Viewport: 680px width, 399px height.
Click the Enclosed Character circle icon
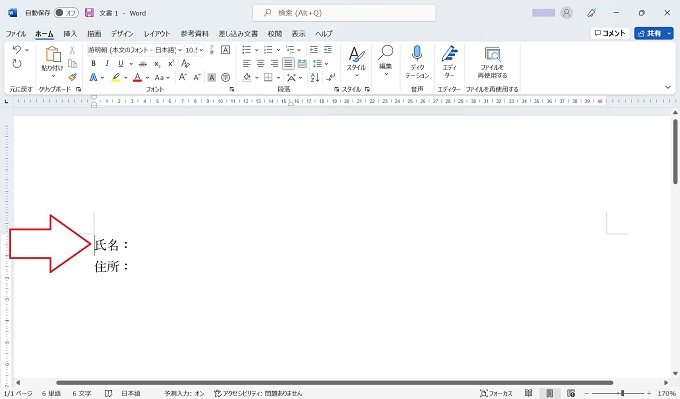(x=226, y=77)
